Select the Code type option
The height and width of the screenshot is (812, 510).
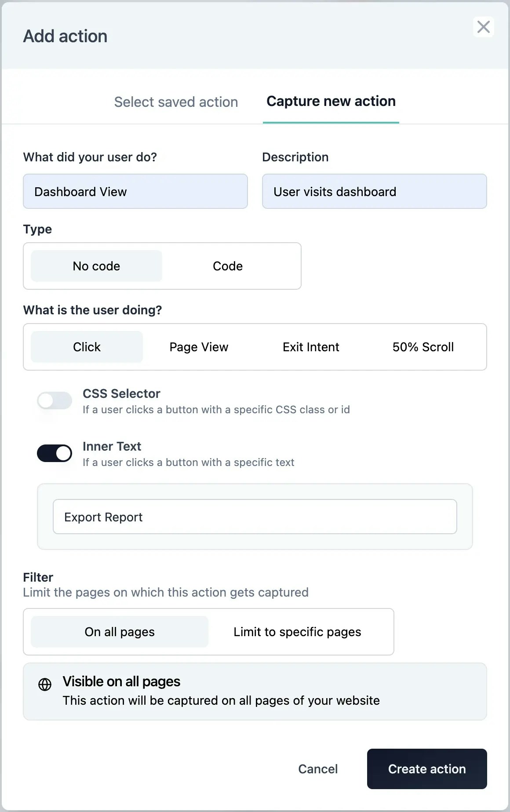228,266
